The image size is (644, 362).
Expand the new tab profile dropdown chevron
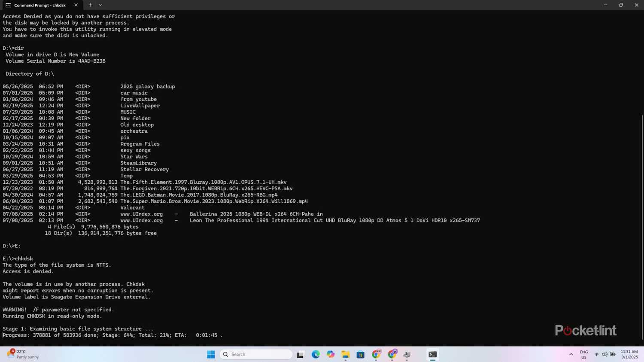coord(100,5)
